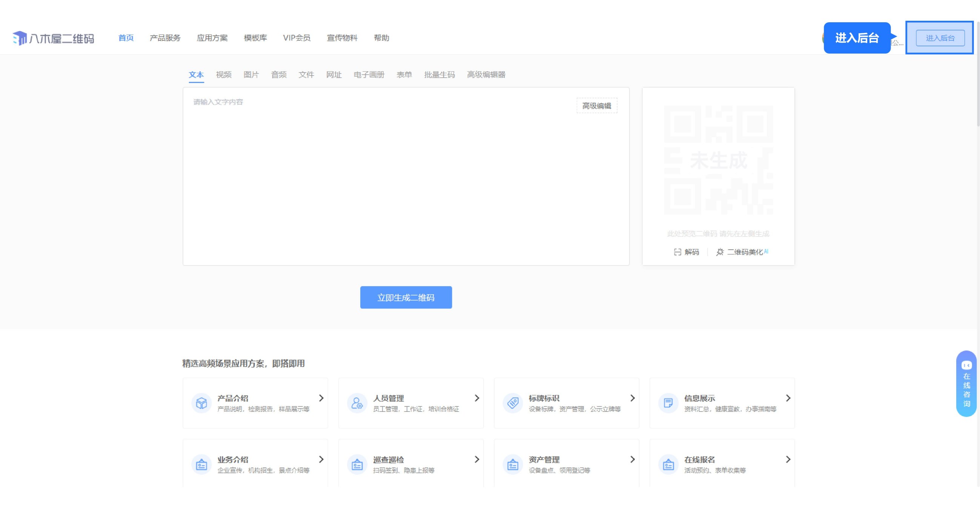Click 扫码签到、隐患上报等 description
980x505 pixels.
tap(404, 470)
